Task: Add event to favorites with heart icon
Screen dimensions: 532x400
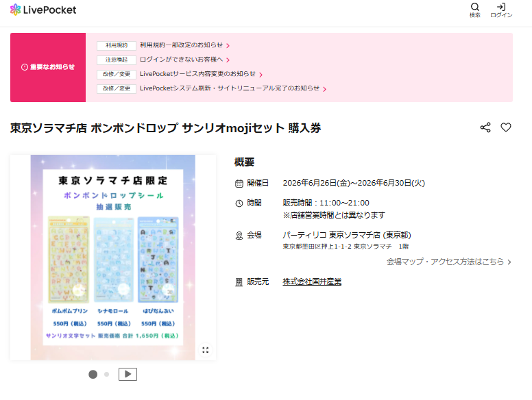Action: [x=506, y=127]
